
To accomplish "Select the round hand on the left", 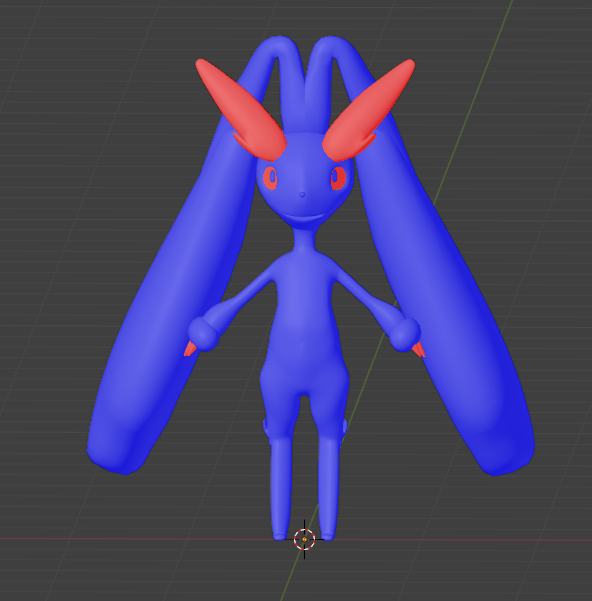I will pyautogui.click(x=203, y=334).
